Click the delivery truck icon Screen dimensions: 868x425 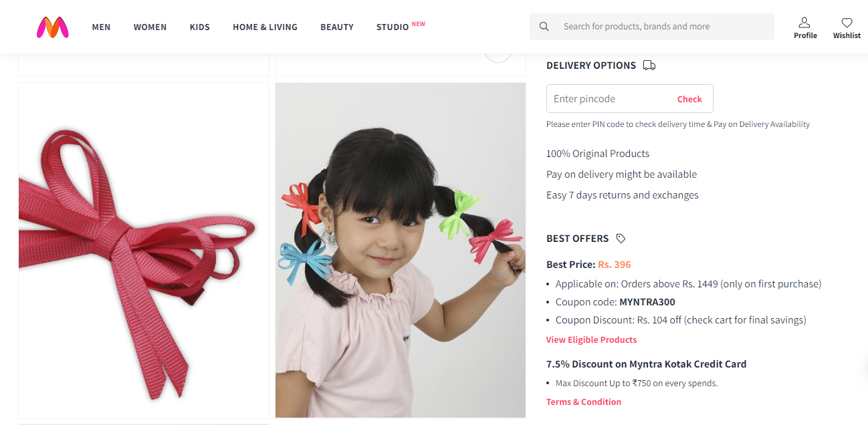(x=649, y=65)
